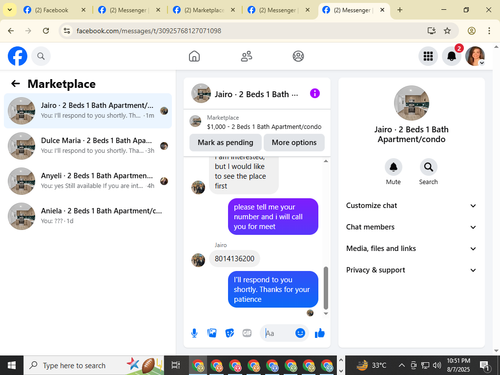Go to the Home feed icon
The width and height of the screenshot is (500, 375).
pyautogui.click(x=194, y=56)
